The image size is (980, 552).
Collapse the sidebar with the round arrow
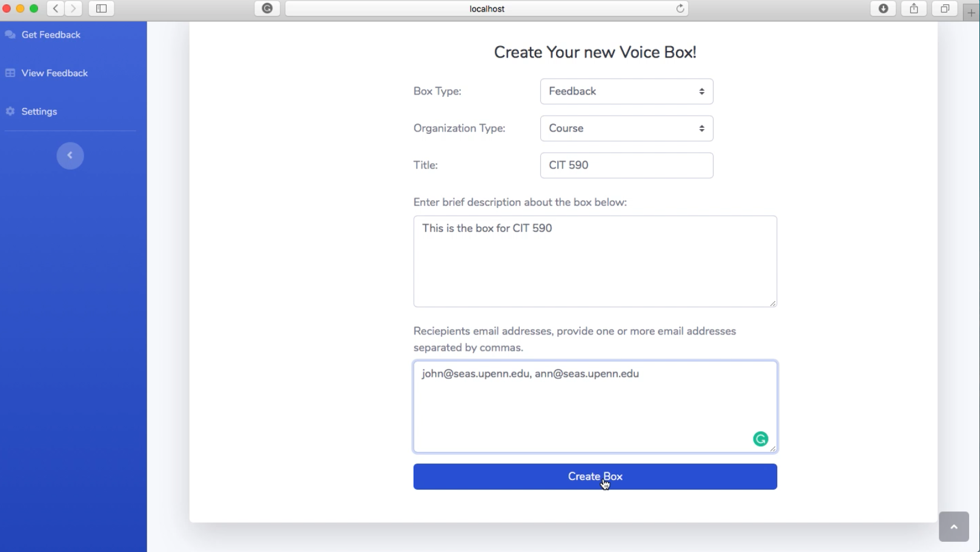pos(70,156)
